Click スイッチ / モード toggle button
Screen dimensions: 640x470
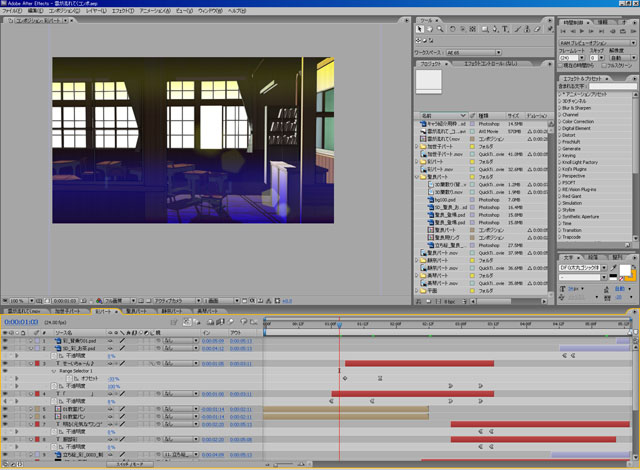(129, 464)
